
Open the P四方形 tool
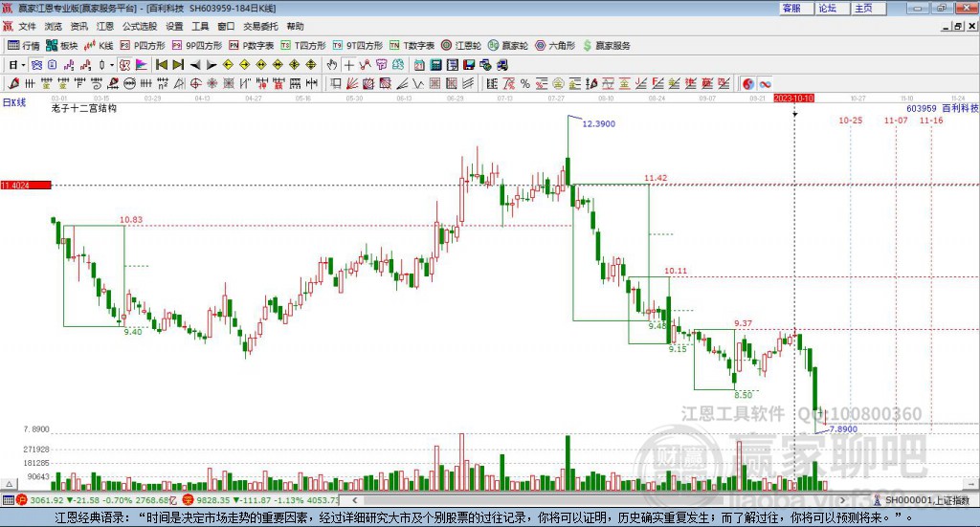(143, 46)
